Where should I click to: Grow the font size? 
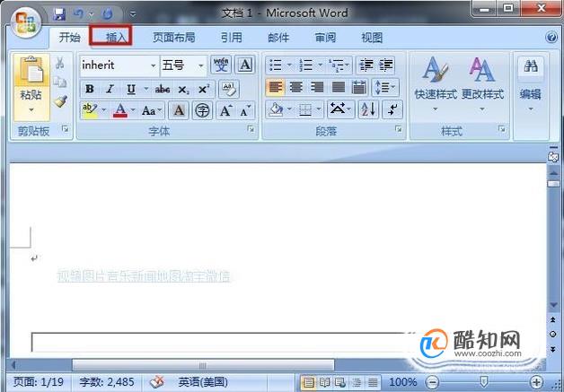coord(226,110)
